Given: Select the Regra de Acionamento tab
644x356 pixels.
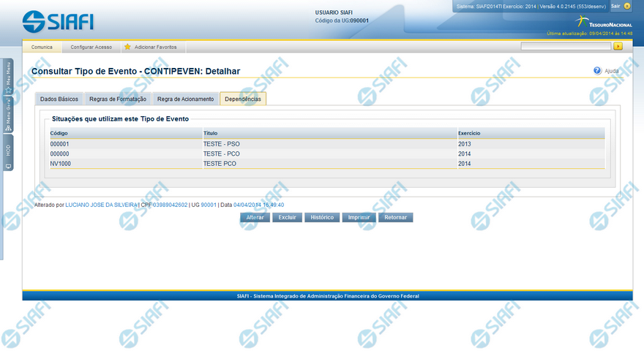Looking at the screenshot, I should pos(185,99).
